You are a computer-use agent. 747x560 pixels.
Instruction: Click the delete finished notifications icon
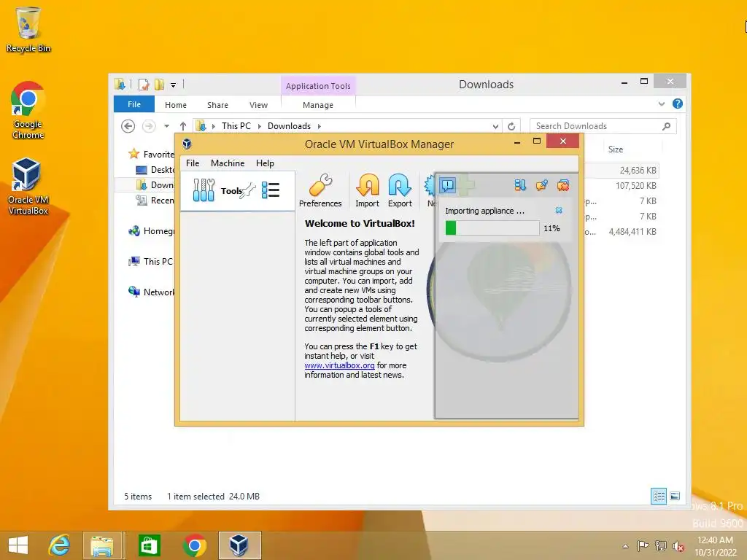(x=563, y=185)
